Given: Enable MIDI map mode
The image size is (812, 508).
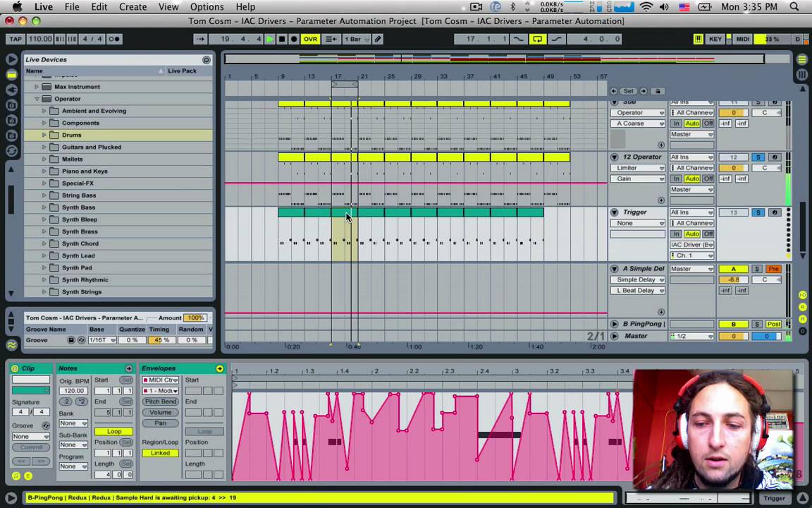Looking at the screenshot, I should 743,39.
